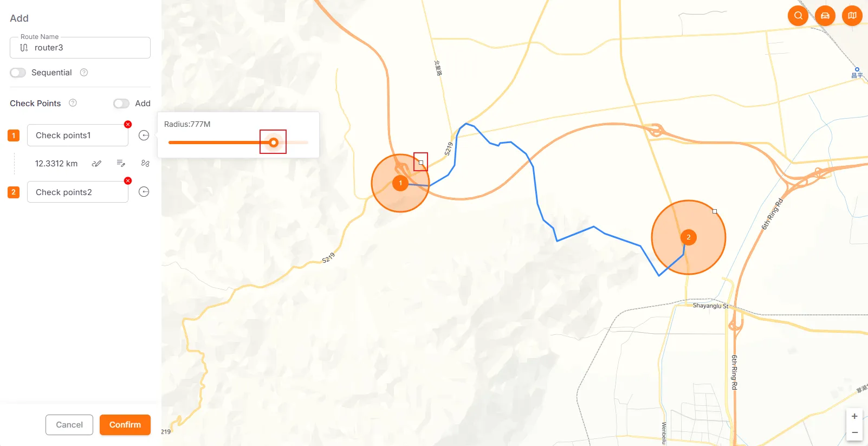Open radius control for Check points1
868x446 pixels.
click(144, 135)
